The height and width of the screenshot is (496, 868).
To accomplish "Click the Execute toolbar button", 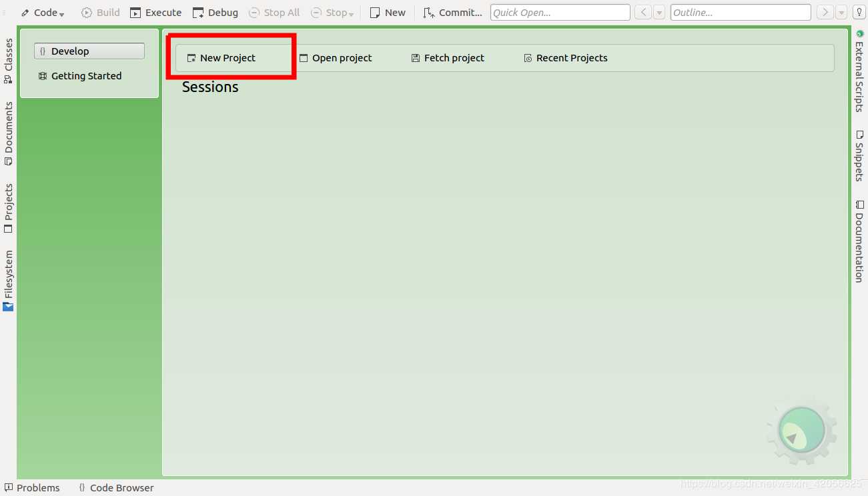I will click(155, 13).
